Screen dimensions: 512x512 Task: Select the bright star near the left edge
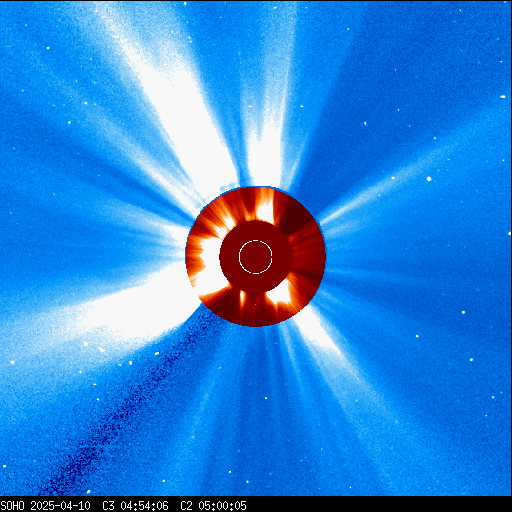(x=12, y=362)
